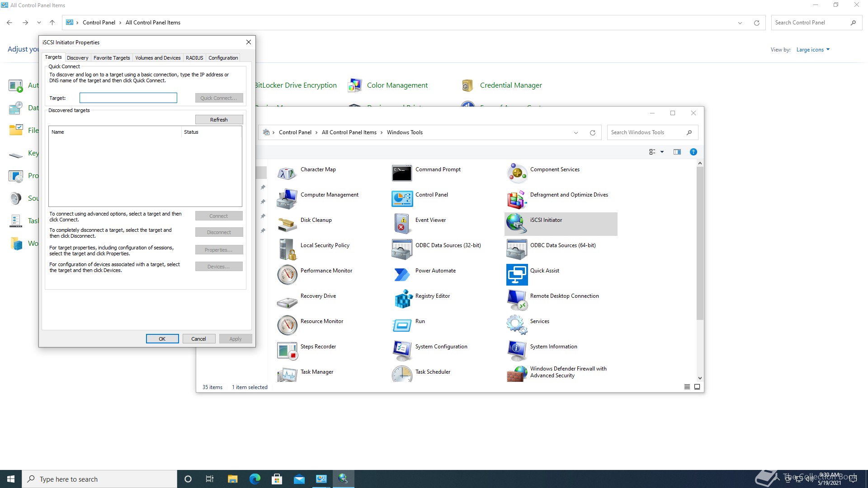Image resolution: width=868 pixels, height=488 pixels.
Task: Open File Explorer from taskbar
Action: click(233, 479)
